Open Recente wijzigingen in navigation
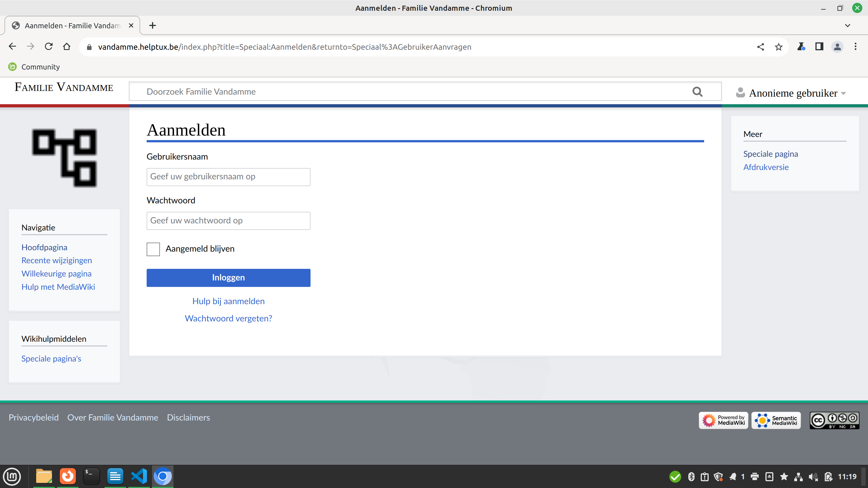This screenshot has height=488, width=868. pos(57,260)
